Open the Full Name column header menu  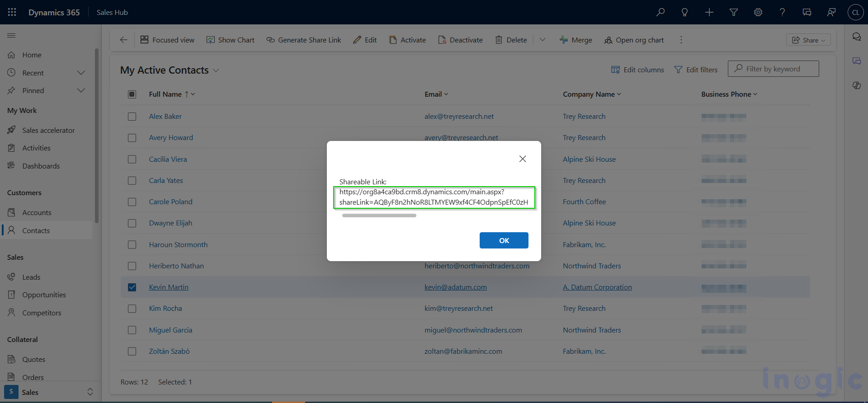(x=172, y=94)
